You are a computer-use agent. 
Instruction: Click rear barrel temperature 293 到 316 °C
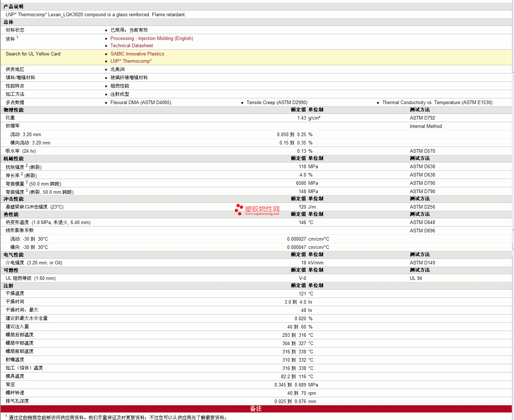(298, 335)
